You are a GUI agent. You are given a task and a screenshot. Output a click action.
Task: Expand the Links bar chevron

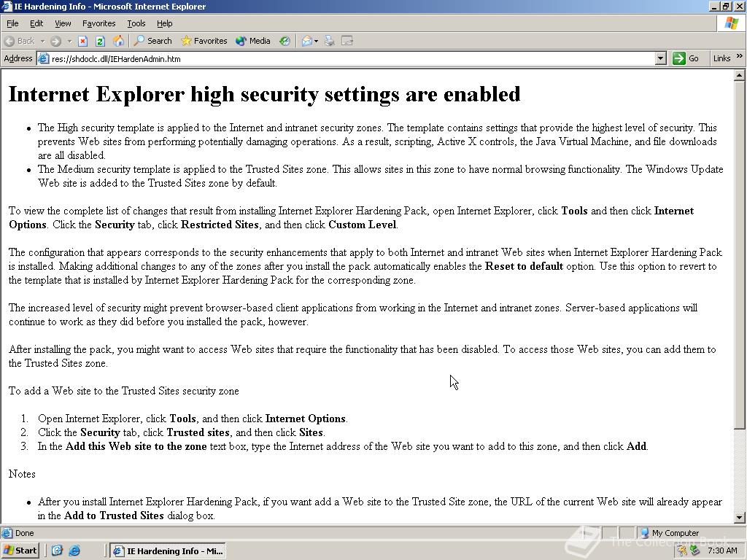pyautogui.click(x=740, y=56)
